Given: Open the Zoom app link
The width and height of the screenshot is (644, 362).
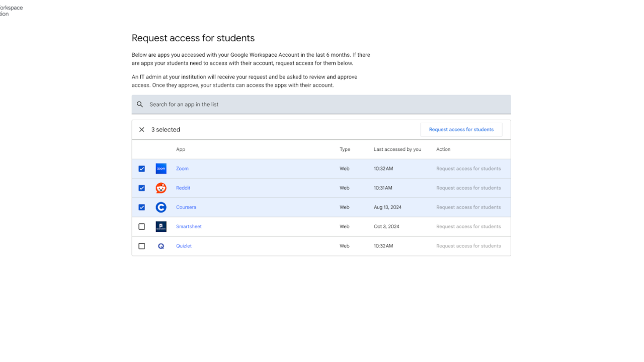Looking at the screenshot, I should click(182, 169).
